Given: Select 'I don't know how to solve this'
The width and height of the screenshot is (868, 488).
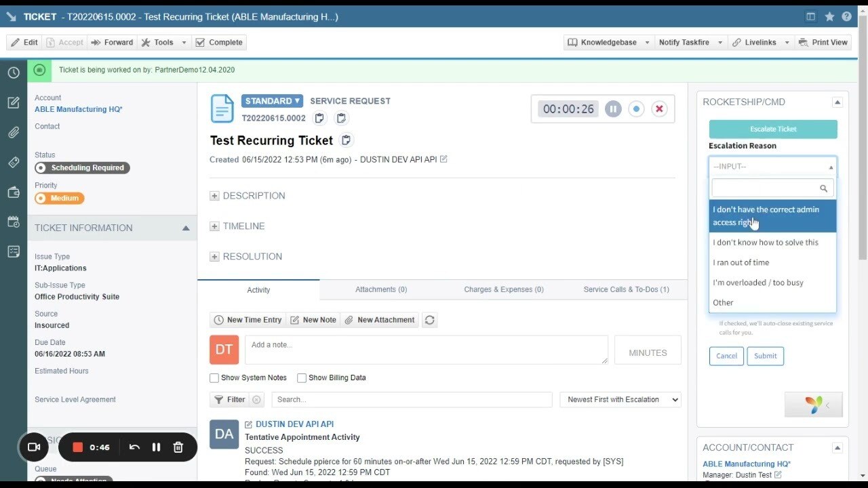Looking at the screenshot, I should click(773, 243).
